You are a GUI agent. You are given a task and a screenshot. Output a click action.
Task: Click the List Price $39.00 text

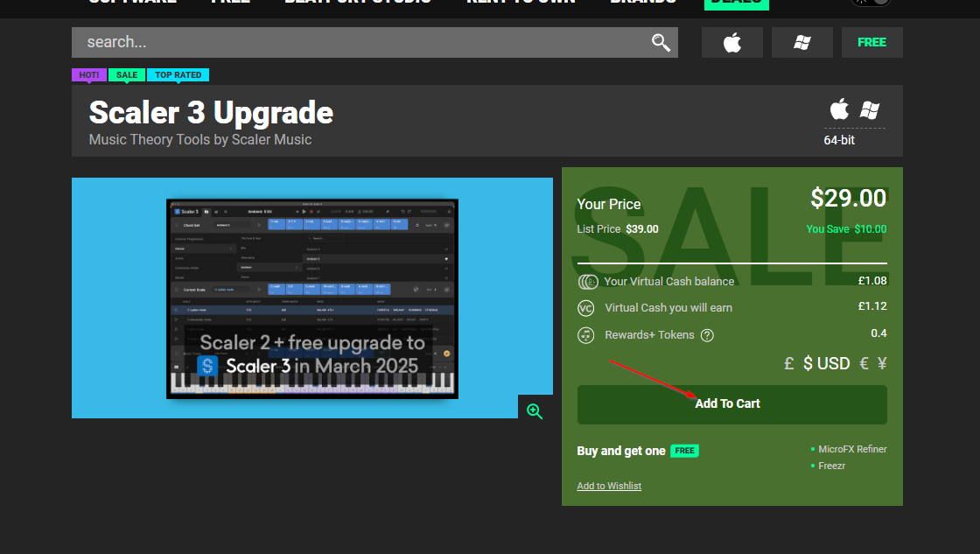618,228
